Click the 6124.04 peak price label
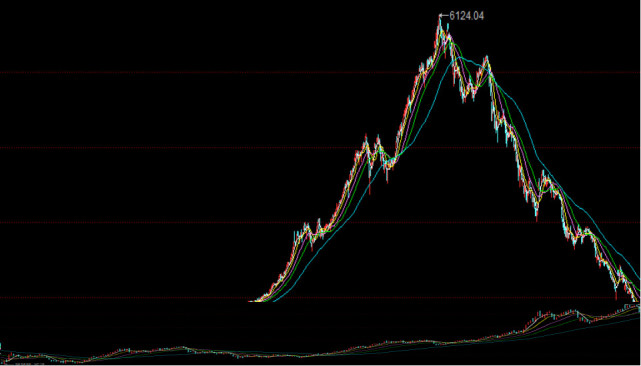The width and height of the screenshot is (641, 366). pos(466,16)
